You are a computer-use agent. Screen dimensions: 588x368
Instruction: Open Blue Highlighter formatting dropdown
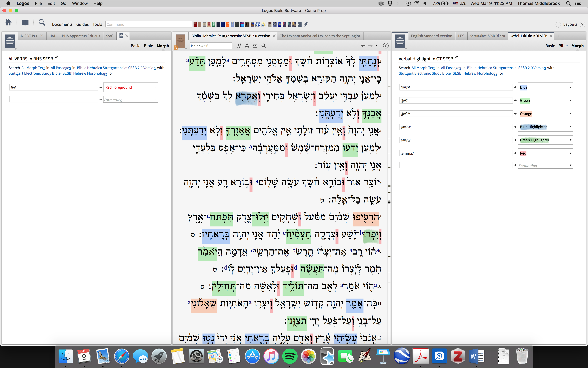coord(545,127)
